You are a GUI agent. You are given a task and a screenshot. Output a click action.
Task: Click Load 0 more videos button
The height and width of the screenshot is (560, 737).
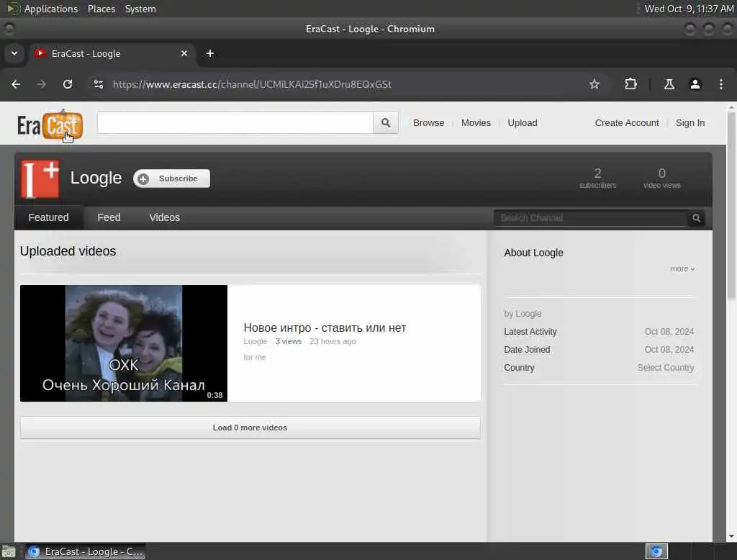(x=250, y=428)
